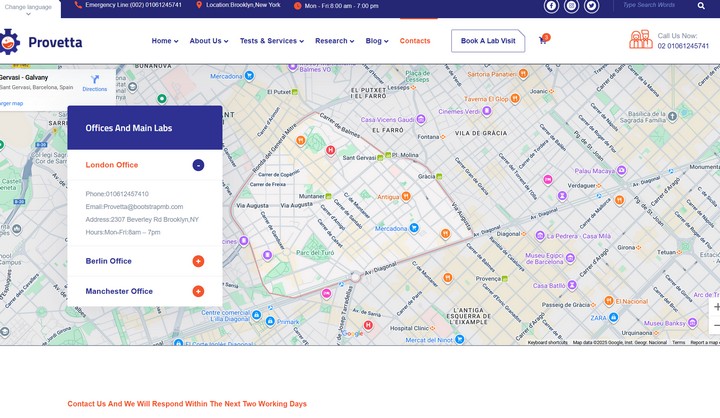Open the Research menu dropdown
Image resolution: width=720 pixels, height=418 pixels.
[x=335, y=41]
